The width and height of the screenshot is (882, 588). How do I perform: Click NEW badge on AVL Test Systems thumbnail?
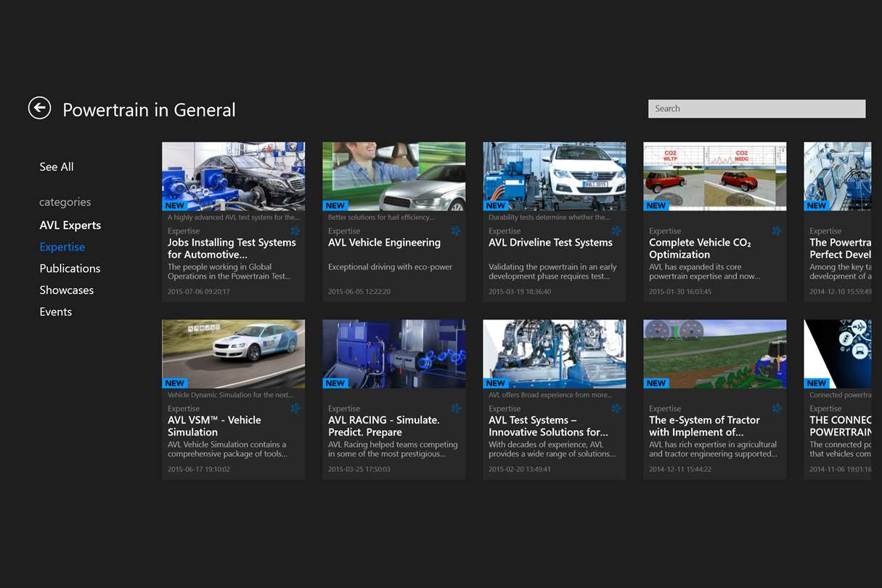point(496,383)
